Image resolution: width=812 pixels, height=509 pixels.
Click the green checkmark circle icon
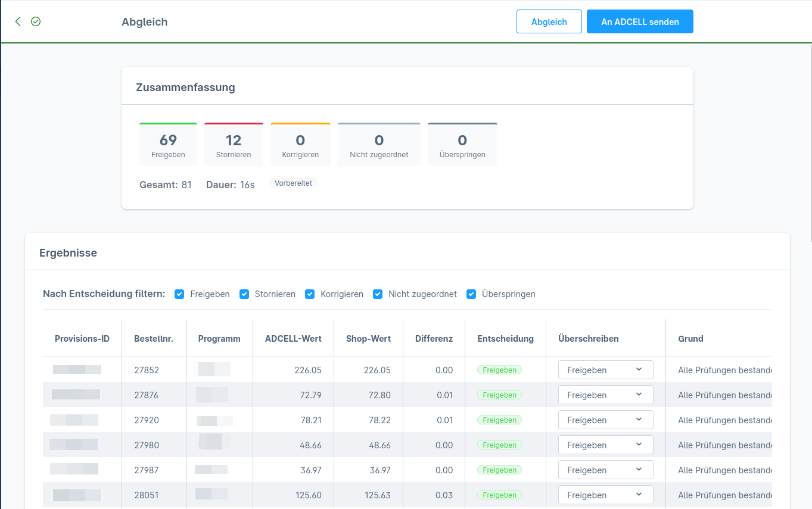coord(36,21)
